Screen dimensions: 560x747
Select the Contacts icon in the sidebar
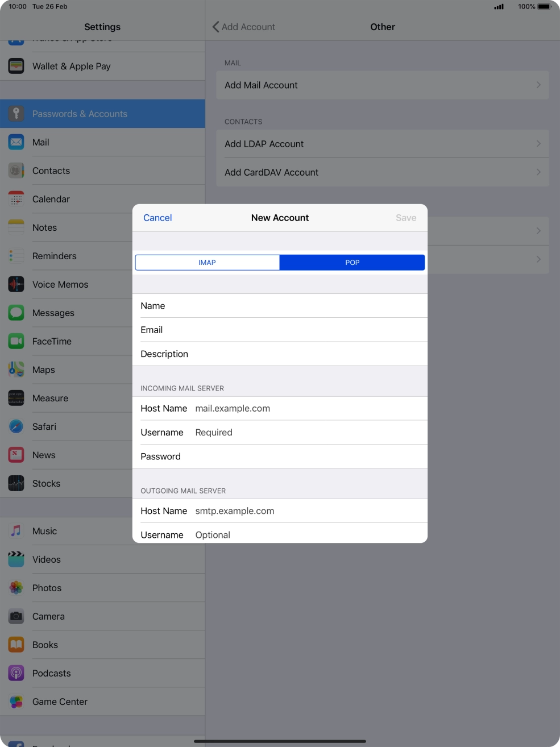coord(15,171)
